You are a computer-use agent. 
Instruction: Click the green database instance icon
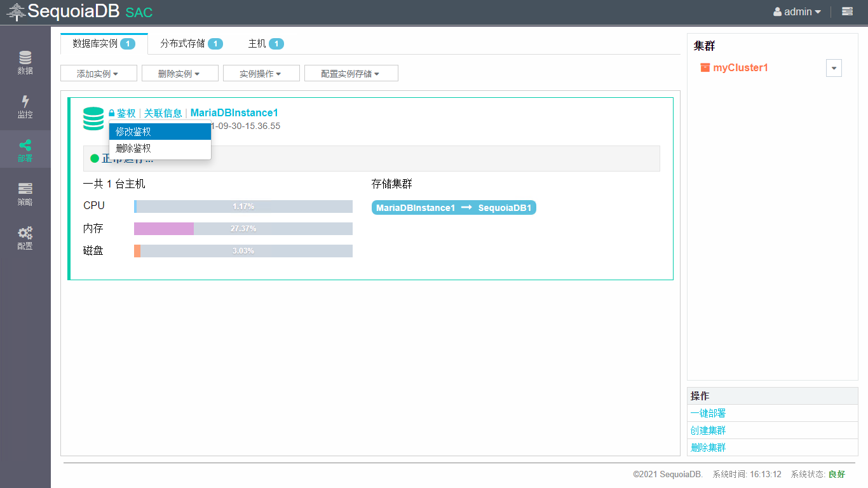click(93, 119)
